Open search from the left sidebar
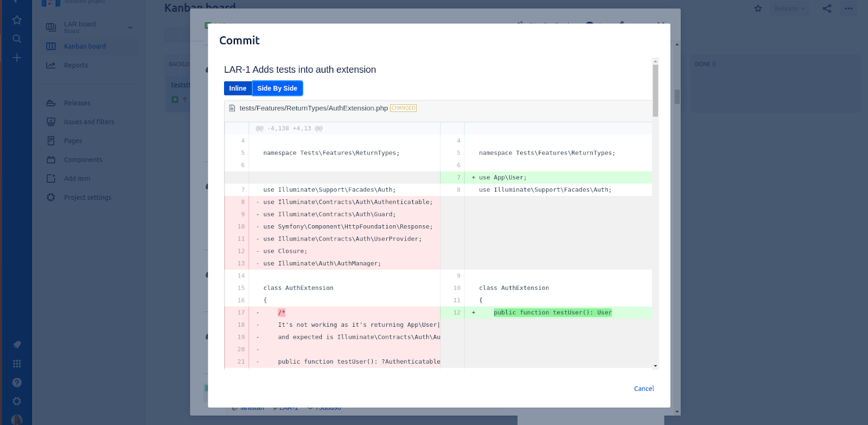The width and height of the screenshot is (868, 425). coord(17,39)
